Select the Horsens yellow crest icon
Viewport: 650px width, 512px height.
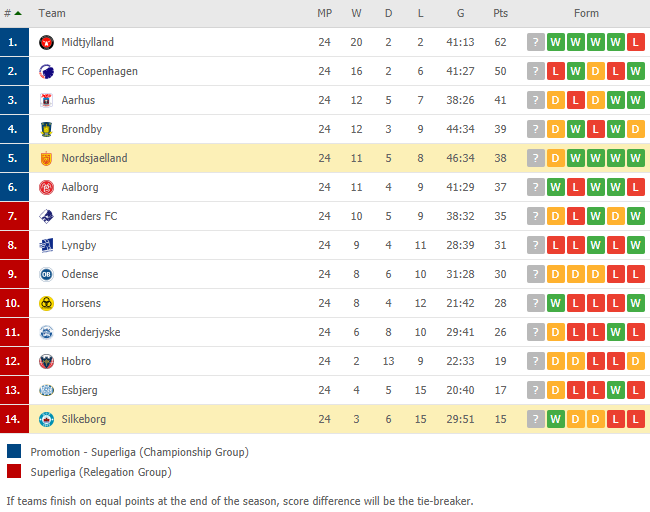46,303
